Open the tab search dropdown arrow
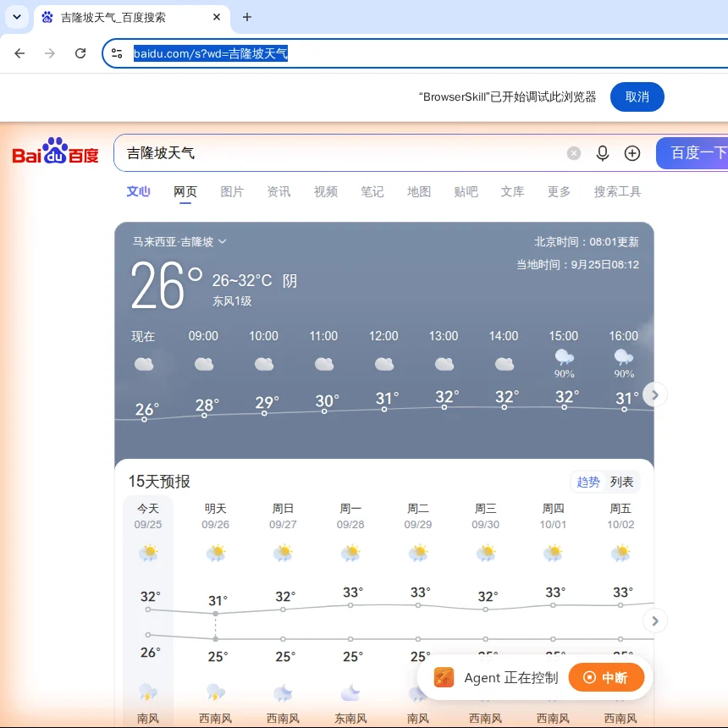Screen dimensions: 728x728 tap(17, 17)
